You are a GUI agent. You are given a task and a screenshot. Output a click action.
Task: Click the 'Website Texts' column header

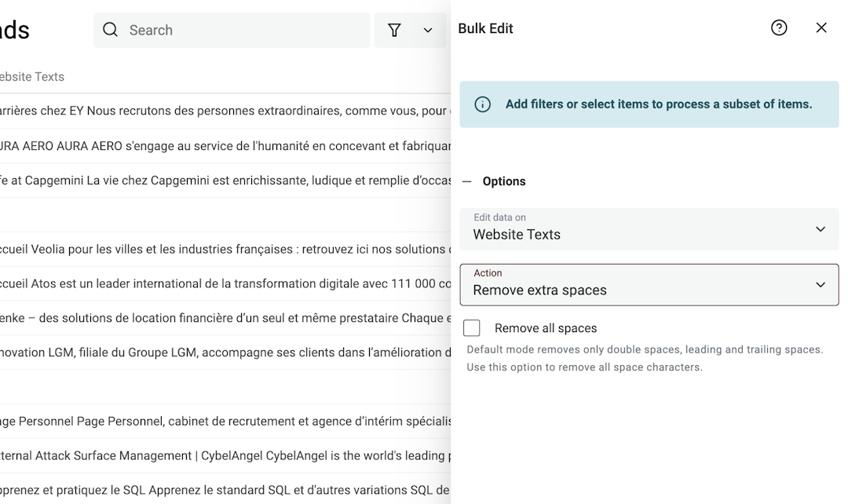click(32, 77)
